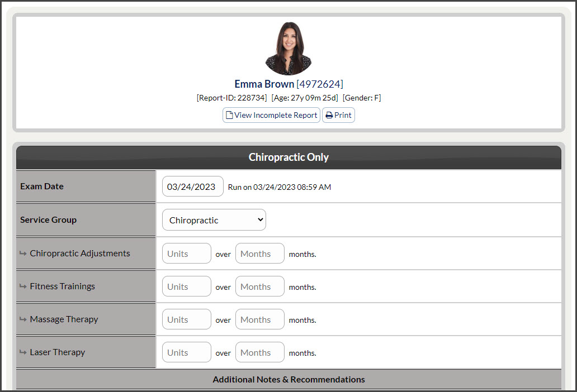
Task: Click the Report-ID: 228734 text
Action: click(232, 98)
